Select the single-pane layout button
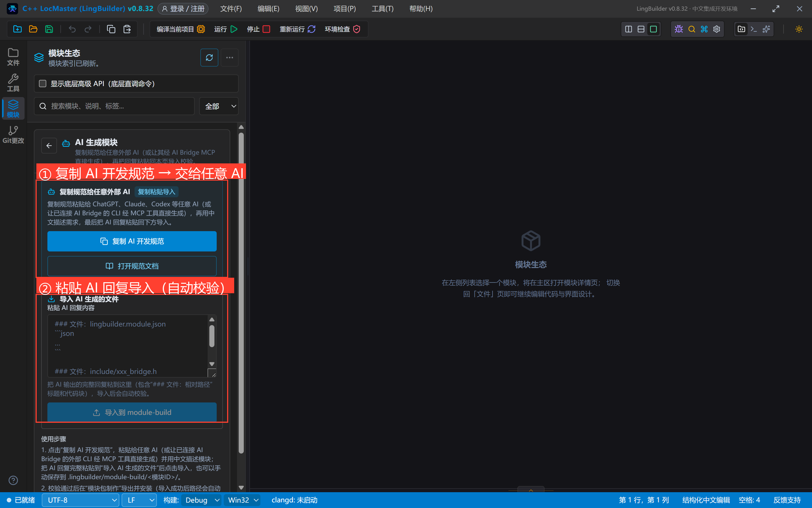The width and height of the screenshot is (812, 508). click(x=653, y=29)
